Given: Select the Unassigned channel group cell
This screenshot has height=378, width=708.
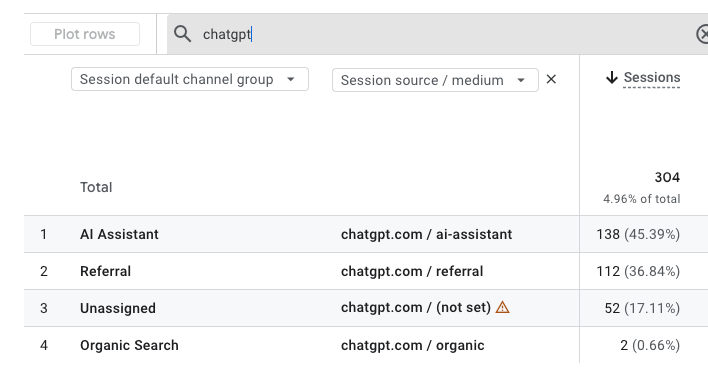Looking at the screenshot, I should 118,308.
